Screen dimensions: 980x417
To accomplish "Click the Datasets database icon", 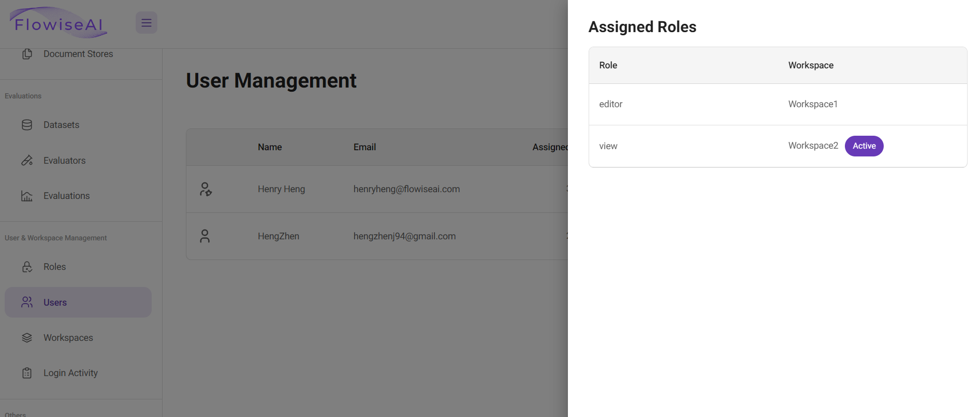I will [27, 125].
